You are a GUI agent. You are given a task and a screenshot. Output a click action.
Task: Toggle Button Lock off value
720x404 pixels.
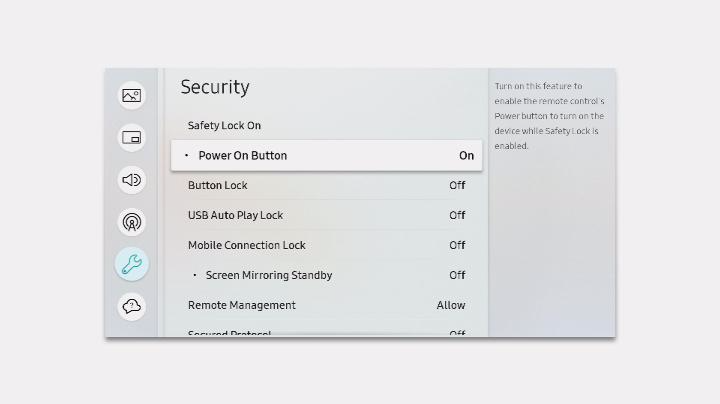click(x=457, y=185)
